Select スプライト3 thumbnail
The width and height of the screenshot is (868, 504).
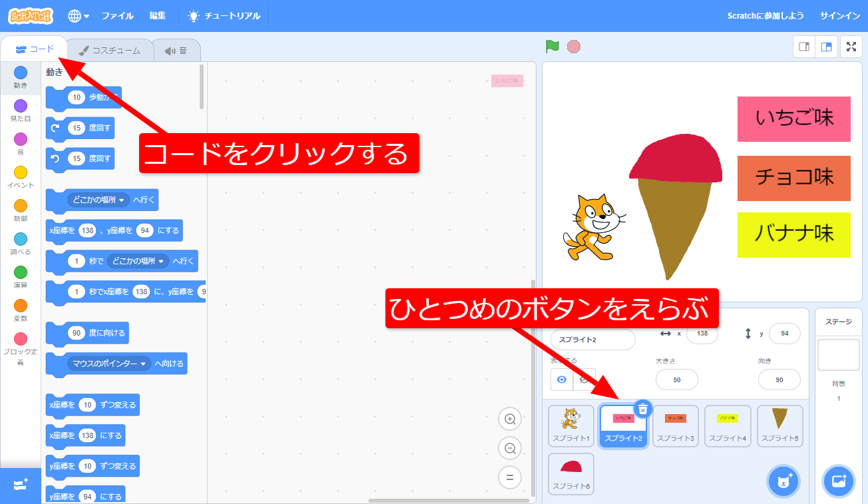point(675,426)
